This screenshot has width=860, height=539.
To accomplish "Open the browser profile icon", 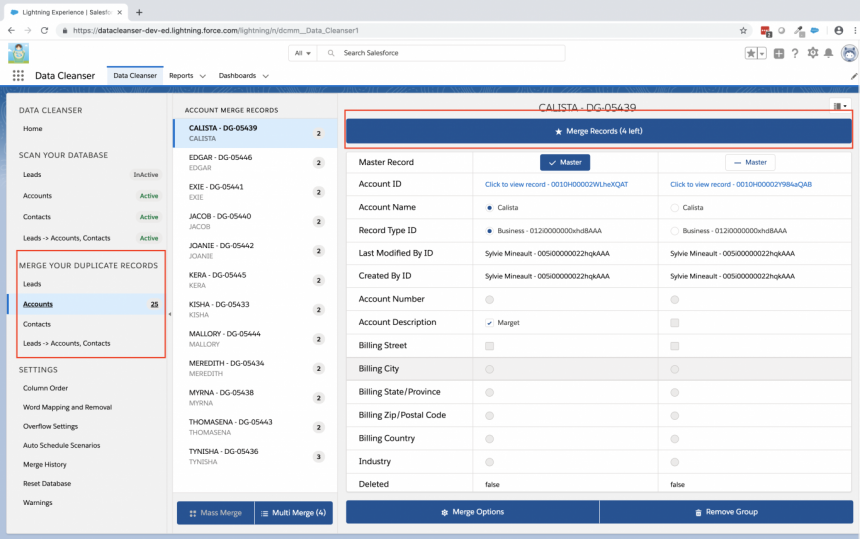I will 839,31.
